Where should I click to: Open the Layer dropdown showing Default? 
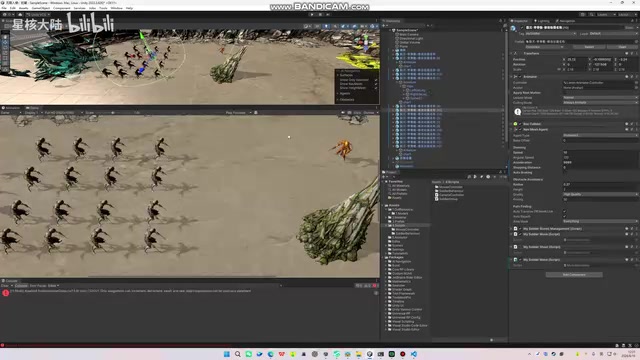pyautogui.click(x=613, y=33)
